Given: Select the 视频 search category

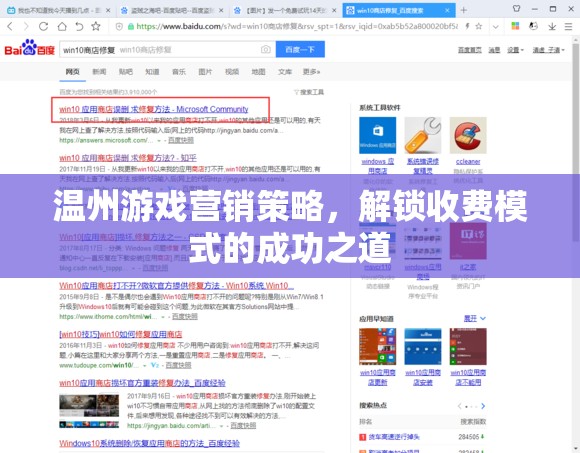Looking at the screenshot, I should [232, 72].
